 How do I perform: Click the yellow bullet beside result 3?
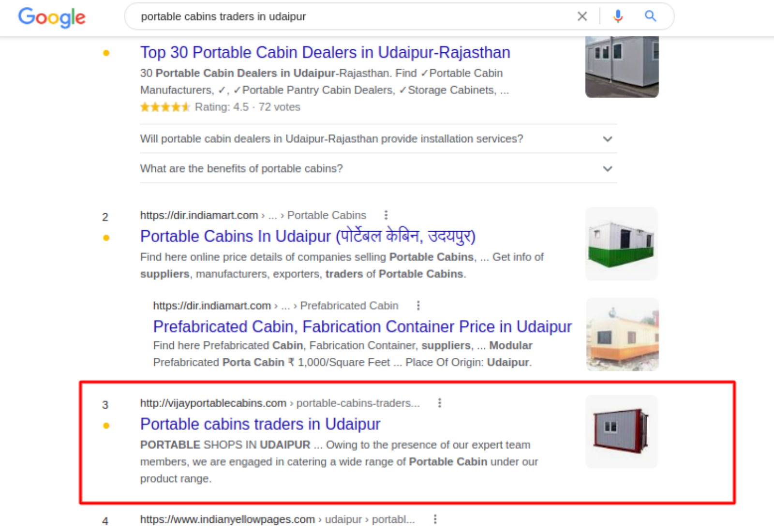(106, 426)
